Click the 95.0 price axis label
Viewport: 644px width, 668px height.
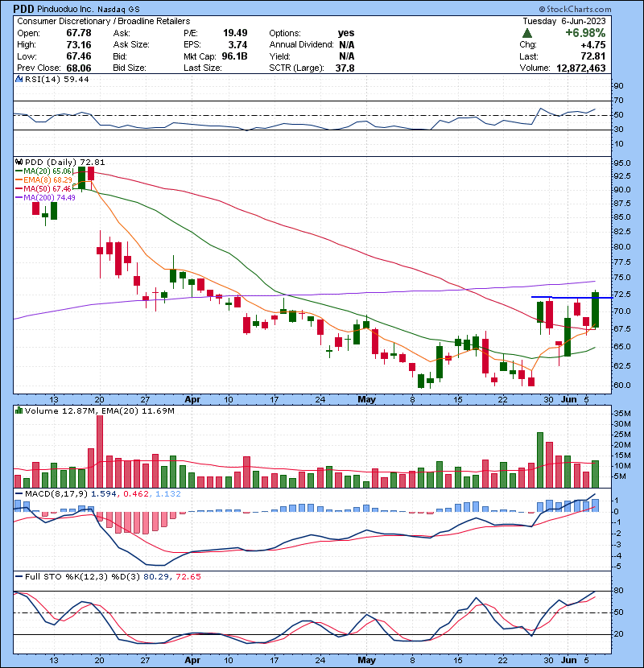click(x=621, y=163)
